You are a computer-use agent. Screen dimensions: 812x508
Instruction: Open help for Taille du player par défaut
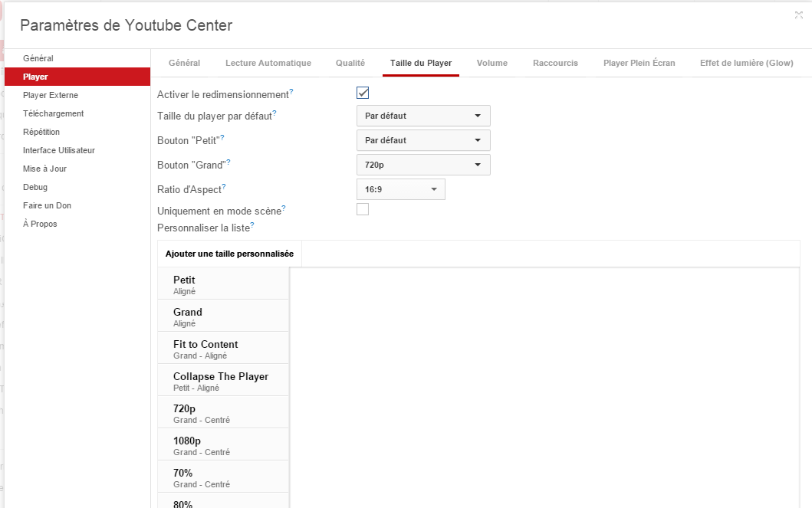coord(275,113)
